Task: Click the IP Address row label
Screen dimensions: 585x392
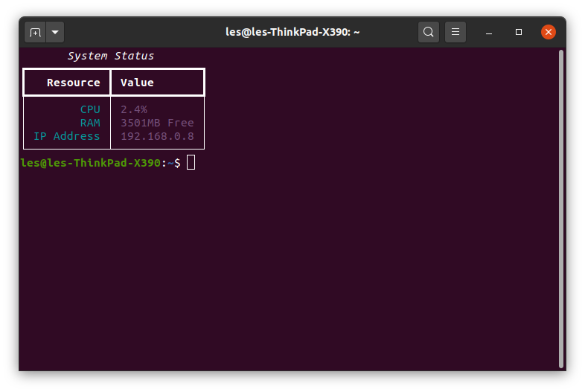Action: click(x=66, y=136)
